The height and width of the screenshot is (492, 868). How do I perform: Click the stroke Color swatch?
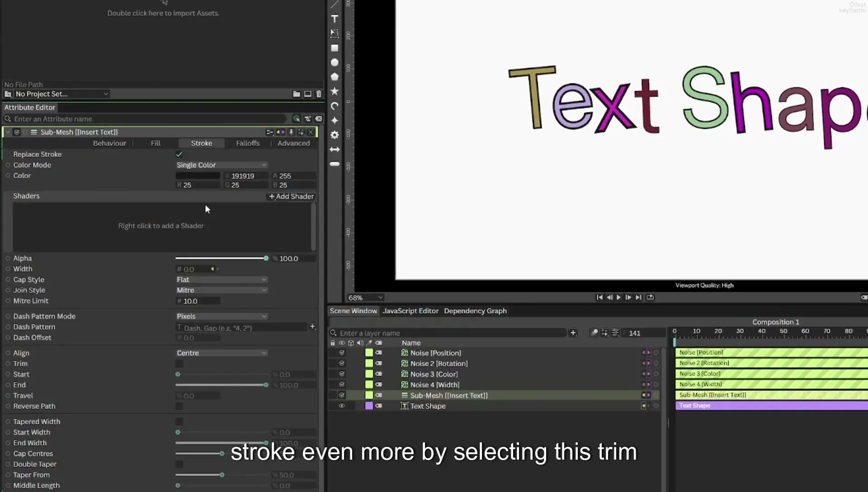coord(198,176)
